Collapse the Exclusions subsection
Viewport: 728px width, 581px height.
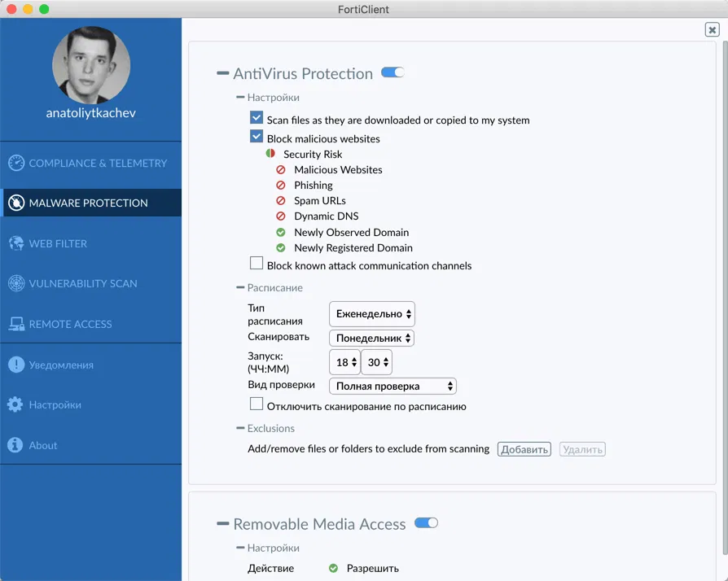pos(240,428)
